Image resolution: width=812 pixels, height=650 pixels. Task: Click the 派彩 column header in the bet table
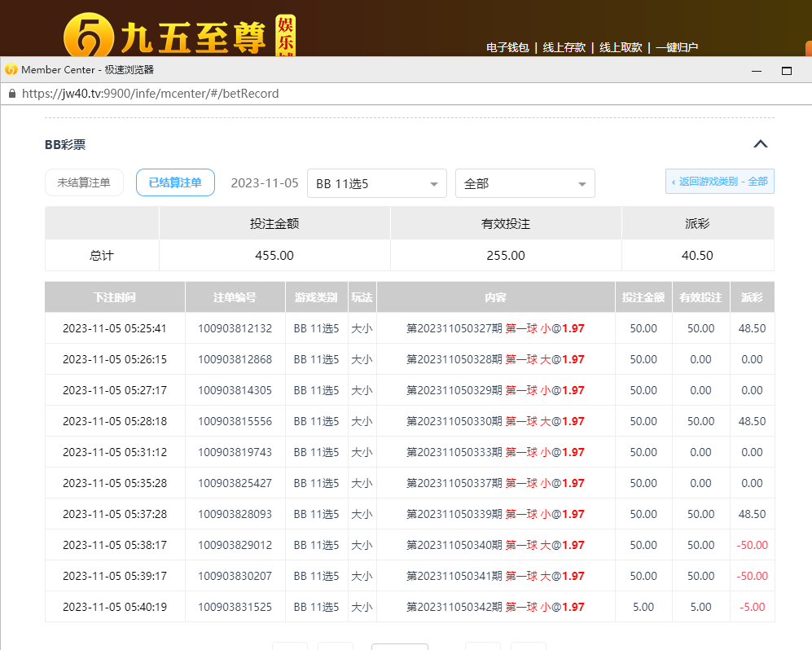pos(752,297)
